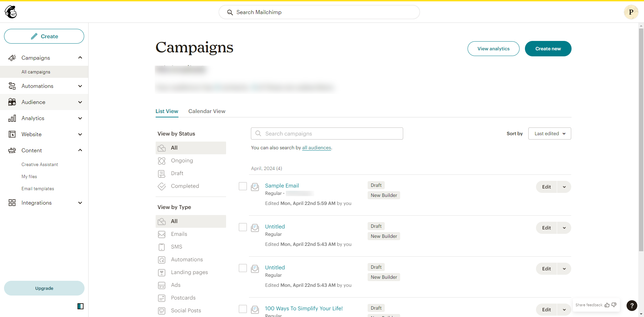Select the List View tab
The width and height of the screenshot is (644, 317).
pyautogui.click(x=167, y=111)
